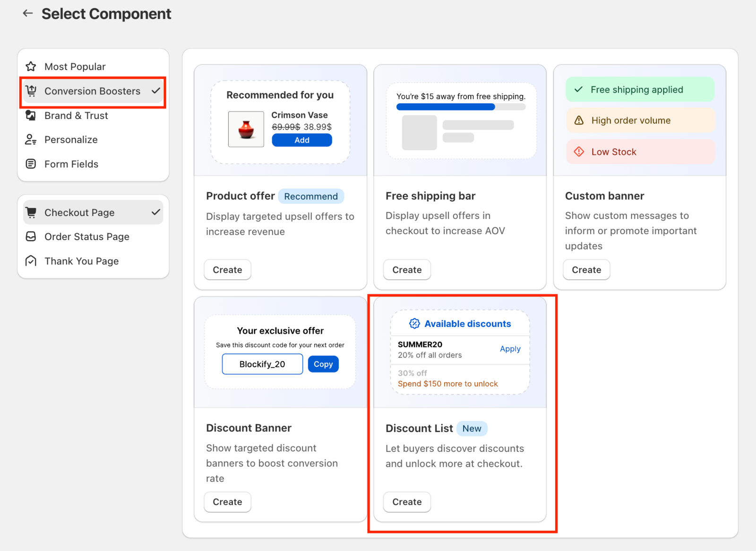Click the Personalize person icon
Screen dimensions: 756x551
coord(31,139)
